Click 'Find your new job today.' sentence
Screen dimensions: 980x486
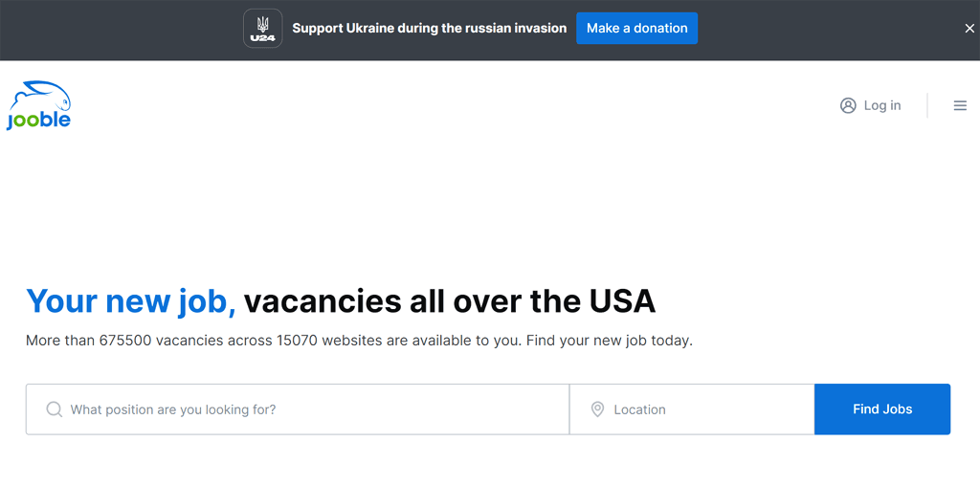(x=610, y=342)
